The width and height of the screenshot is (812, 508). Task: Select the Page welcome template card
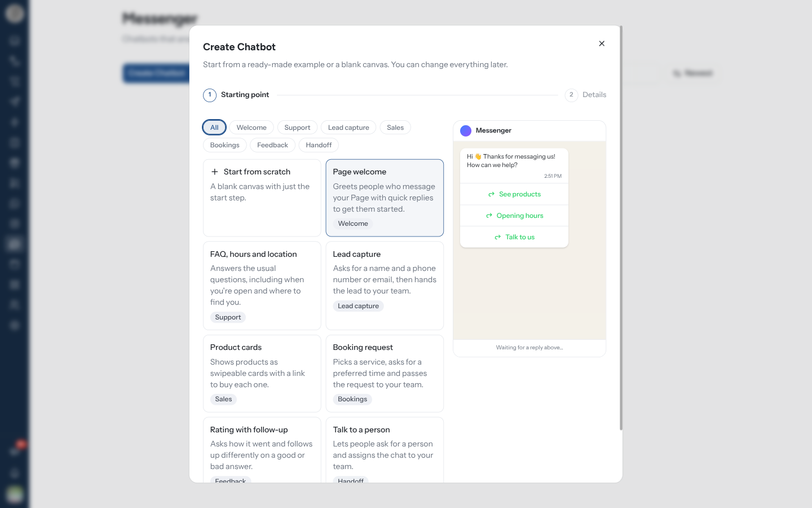(x=385, y=198)
